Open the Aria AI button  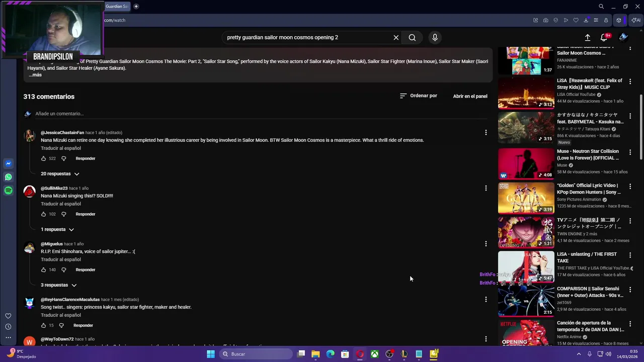tap(635, 20)
